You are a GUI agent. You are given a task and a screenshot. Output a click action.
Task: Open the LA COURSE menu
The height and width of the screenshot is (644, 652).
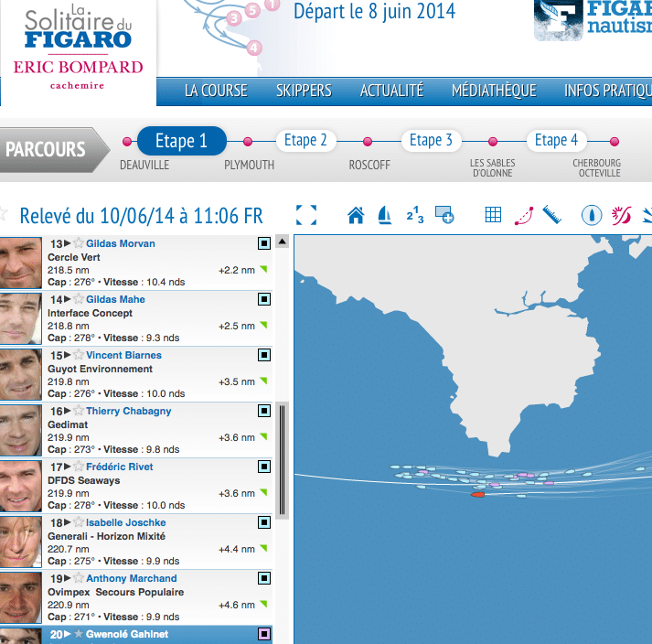[x=216, y=91]
